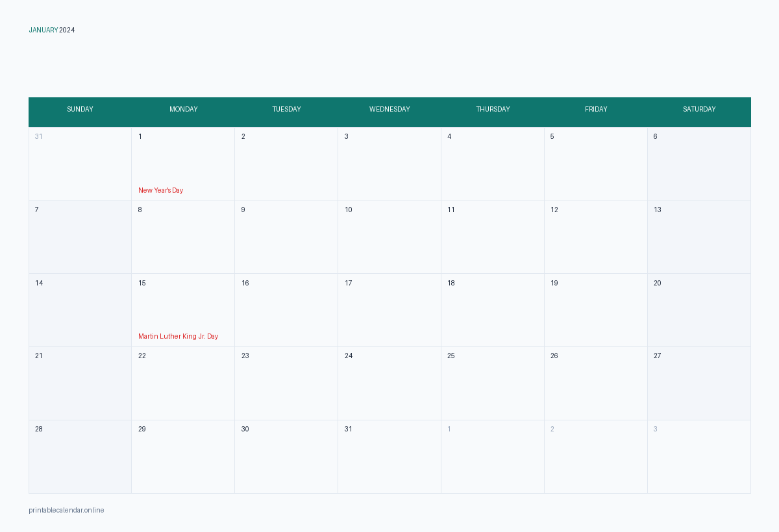Select the date 13 on Saturday

coord(699,237)
